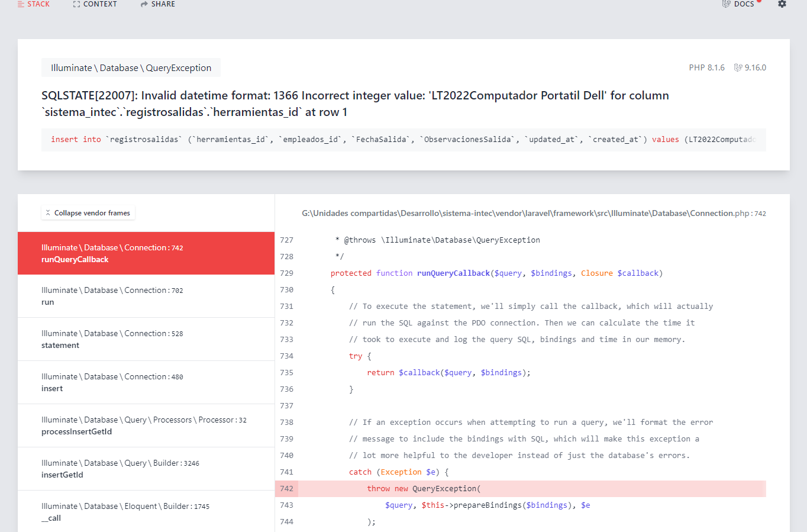This screenshot has width=807, height=532.
Task: Click the $query, prepareBindings code line
Action: click(488, 505)
